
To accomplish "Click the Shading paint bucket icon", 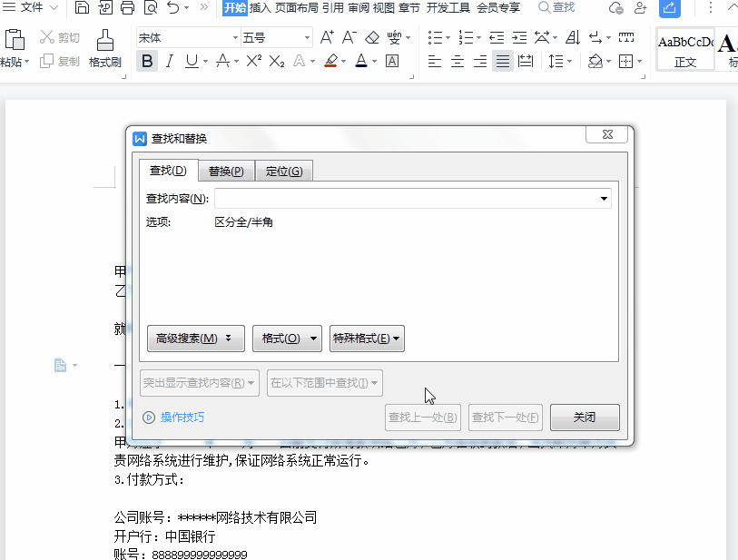I will (595, 61).
